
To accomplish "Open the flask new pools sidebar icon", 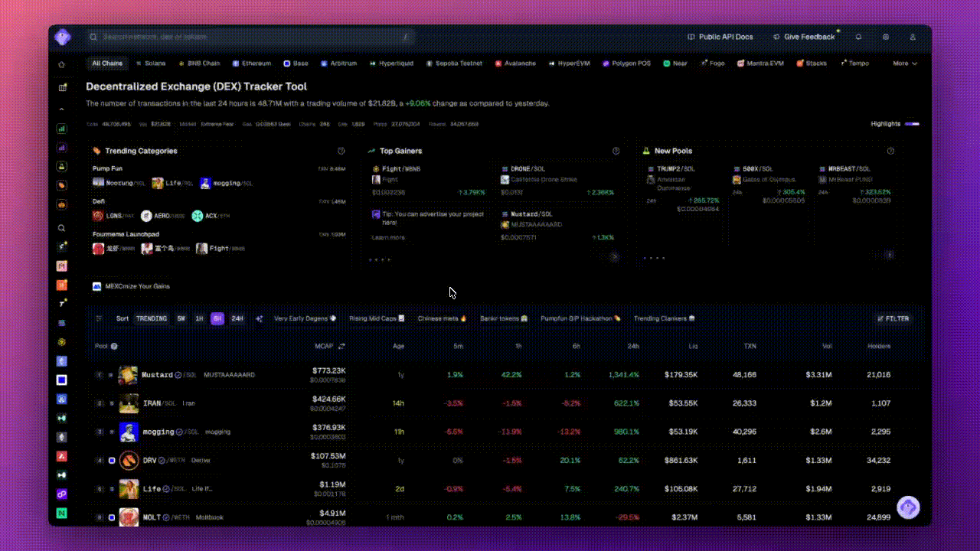I will click(62, 166).
